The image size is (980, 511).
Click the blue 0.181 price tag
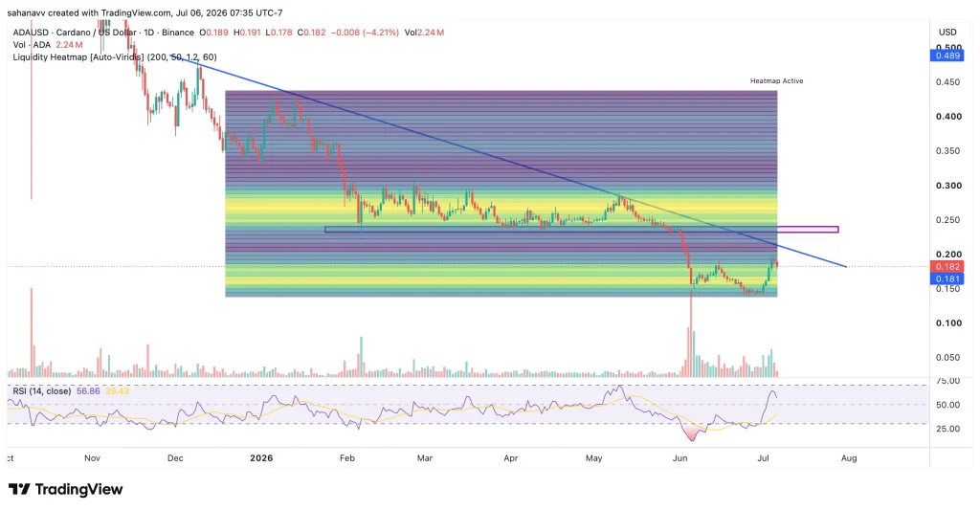pyautogui.click(x=947, y=278)
